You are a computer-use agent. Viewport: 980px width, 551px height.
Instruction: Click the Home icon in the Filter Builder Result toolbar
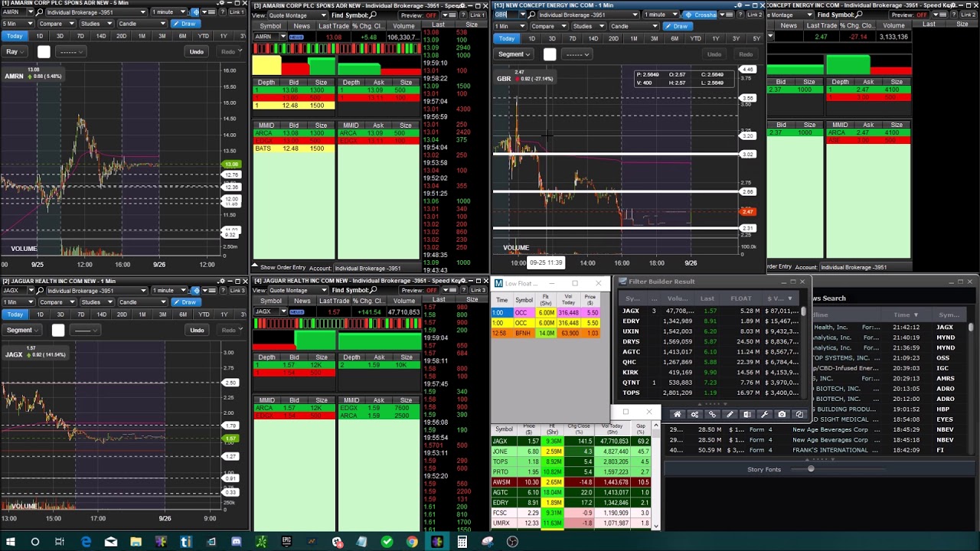click(677, 415)
